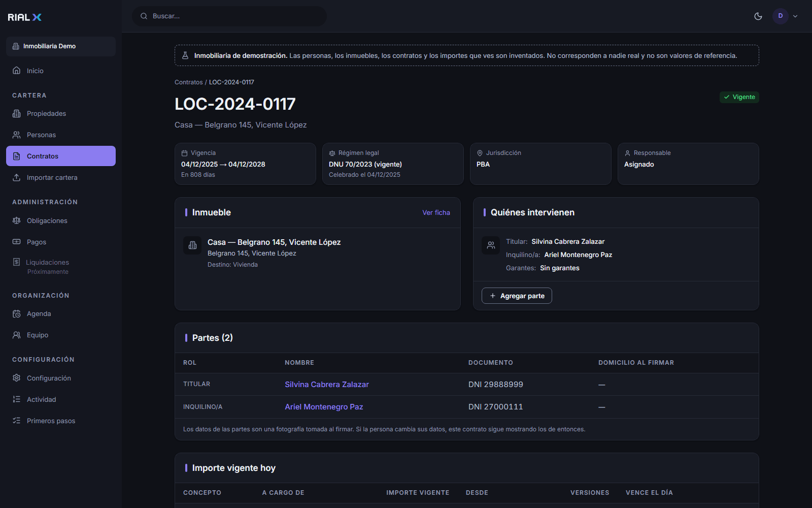Viewport: 812px width, 508px height.
Task: Click the Contratos breadcrumb link
Action: 188,82
